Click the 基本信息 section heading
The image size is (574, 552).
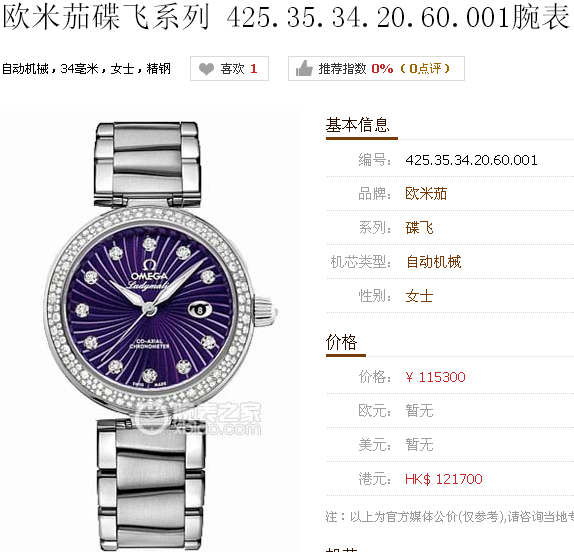coord(357,125)
